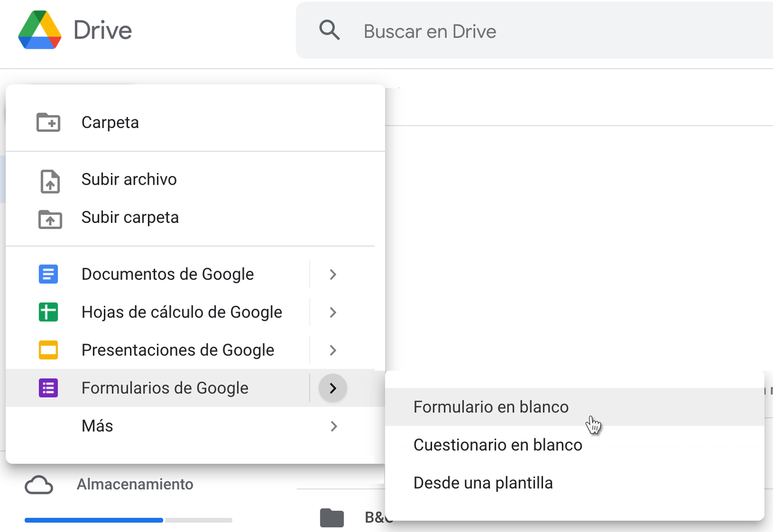Expand the Documentos de Google submenu
The height and width of the screenshot is (532, 773).
[332, 274]
